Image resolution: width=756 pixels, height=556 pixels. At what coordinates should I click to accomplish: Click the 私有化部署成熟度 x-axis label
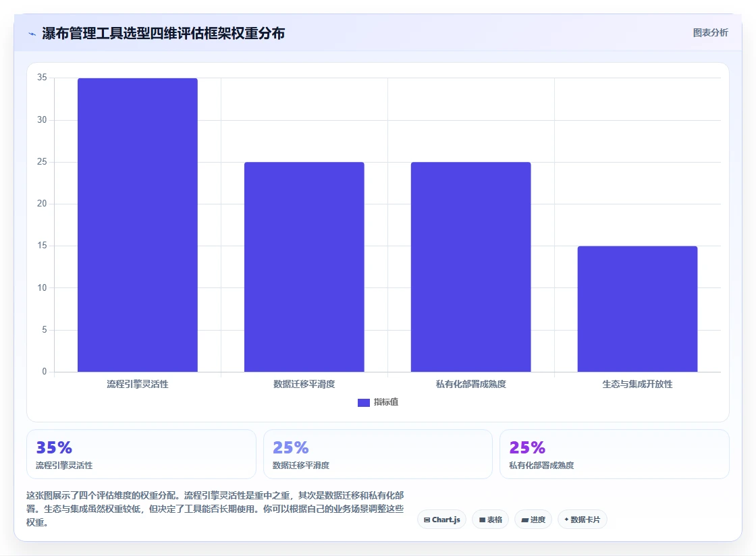click(470, 384)
